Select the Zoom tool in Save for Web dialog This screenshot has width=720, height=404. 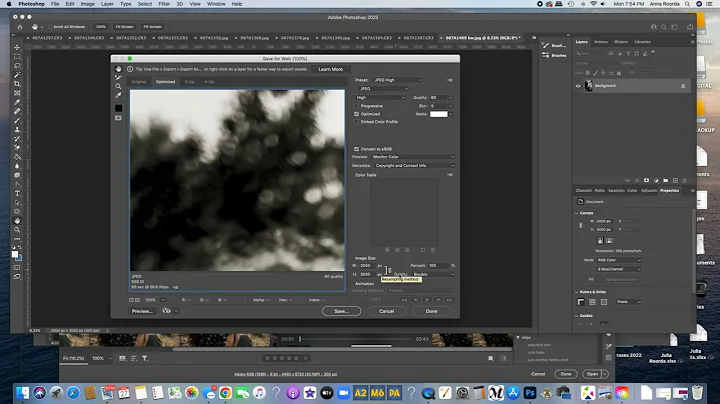click(x=118, y=87)
